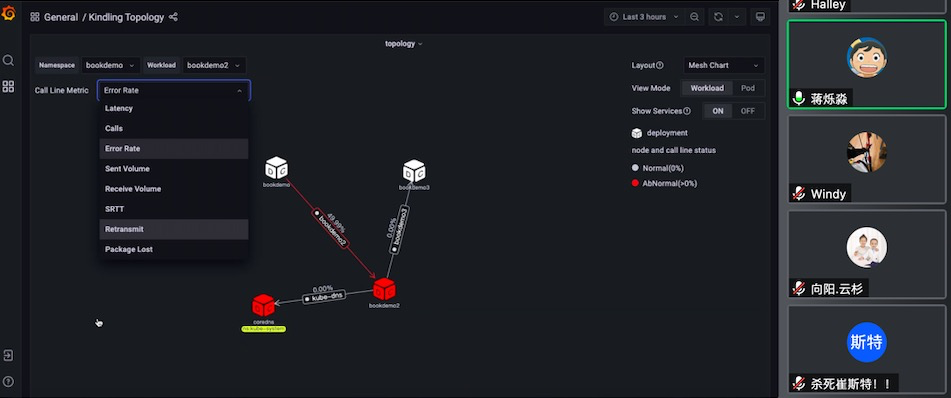Set View Mode to Workload
Screen dimensions: 951x398
point(707,88)
